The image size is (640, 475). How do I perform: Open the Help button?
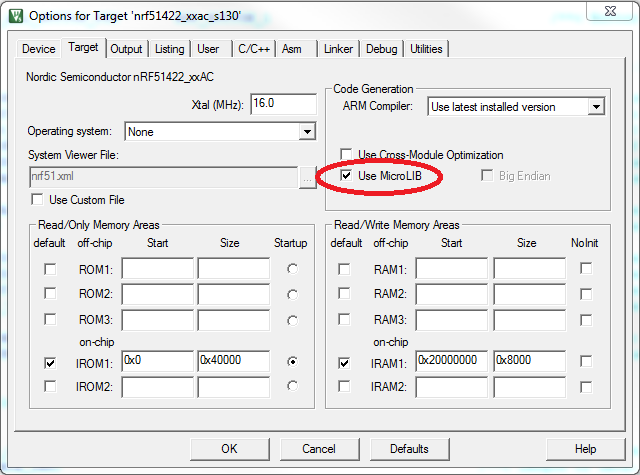point(586,449)
